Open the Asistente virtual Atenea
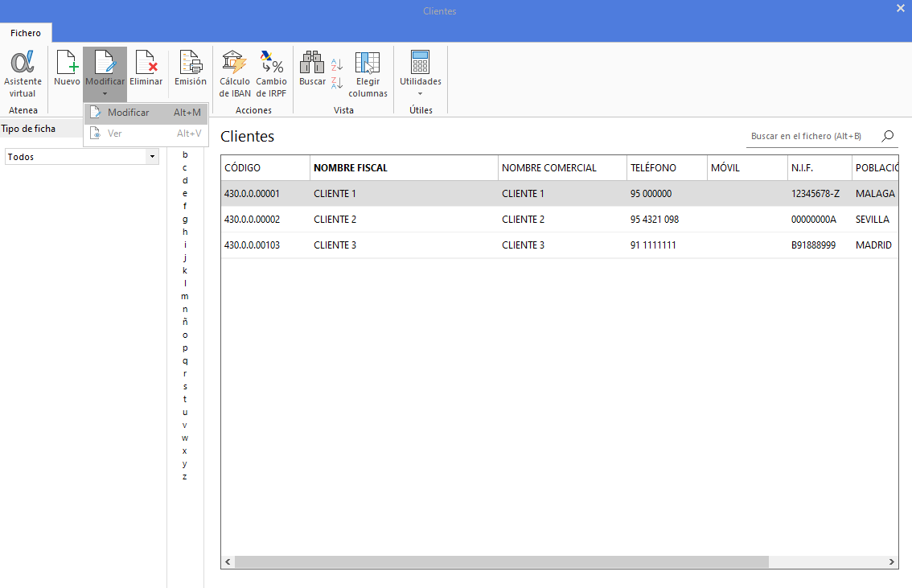This screenshot has height=588, width=912. pos(23,74)
